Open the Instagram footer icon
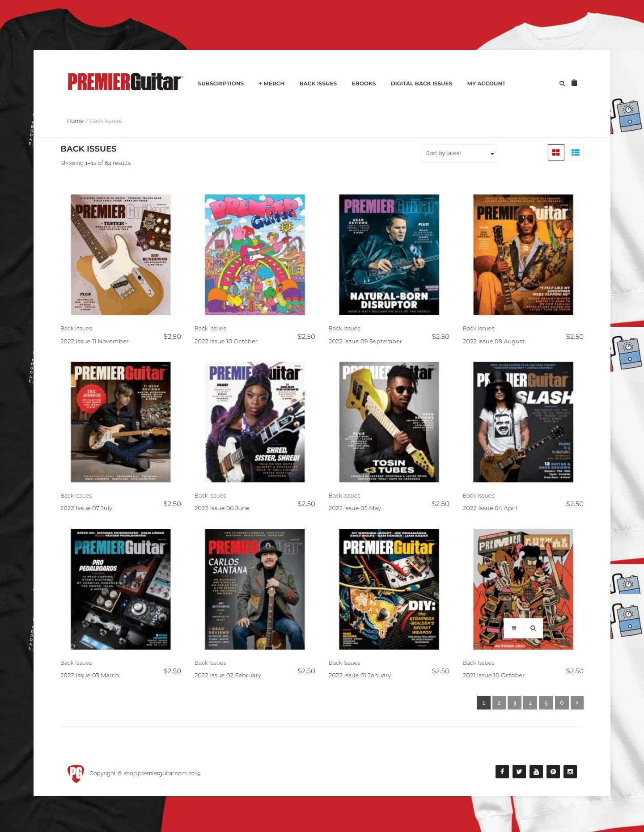This screenshot has width=644, height=832. (570, 772)
